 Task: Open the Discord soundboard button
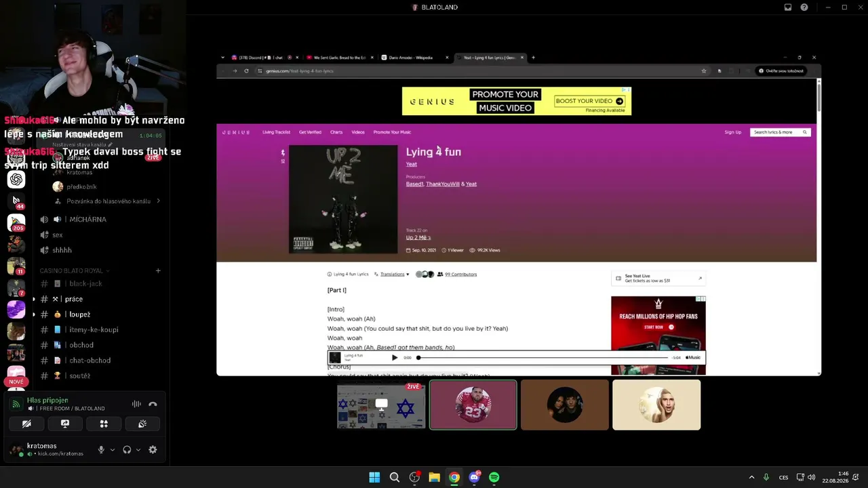(142, 424)
